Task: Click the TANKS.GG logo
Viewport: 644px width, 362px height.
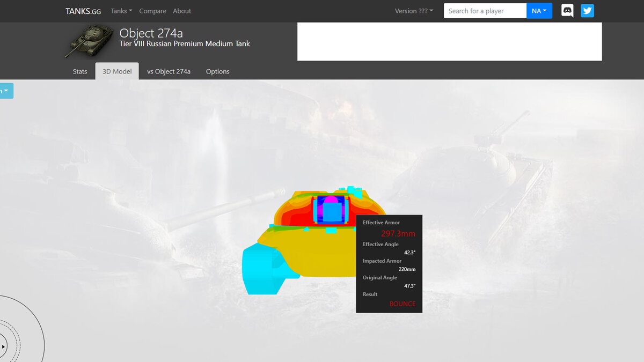Action: coord(83,11)
